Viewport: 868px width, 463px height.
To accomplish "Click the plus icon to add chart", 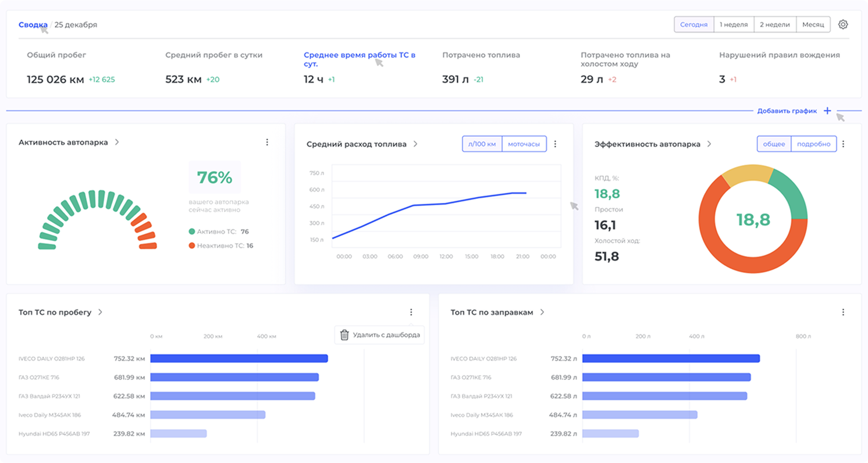I will coord(827,111).
